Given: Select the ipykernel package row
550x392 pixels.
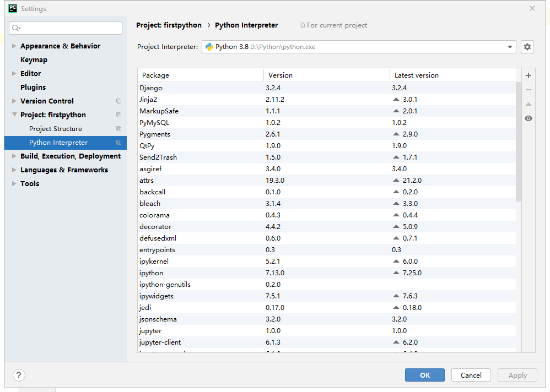Looking at the screenshot, I should click(327, 262).
